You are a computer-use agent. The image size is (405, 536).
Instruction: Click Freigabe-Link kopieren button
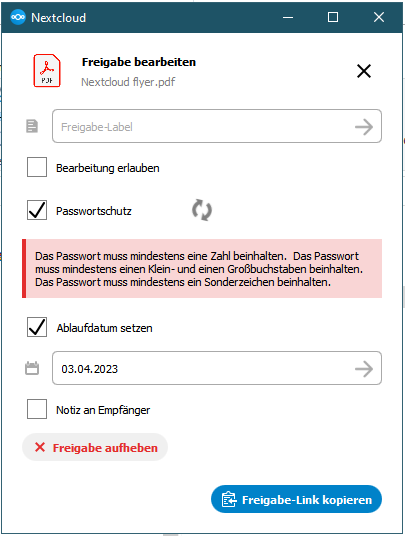coord(296,499)
